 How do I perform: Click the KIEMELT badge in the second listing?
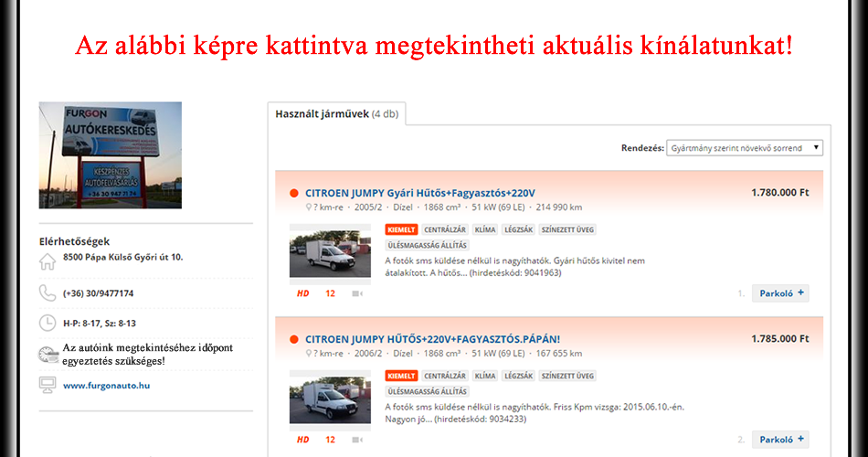click(401, 376)
